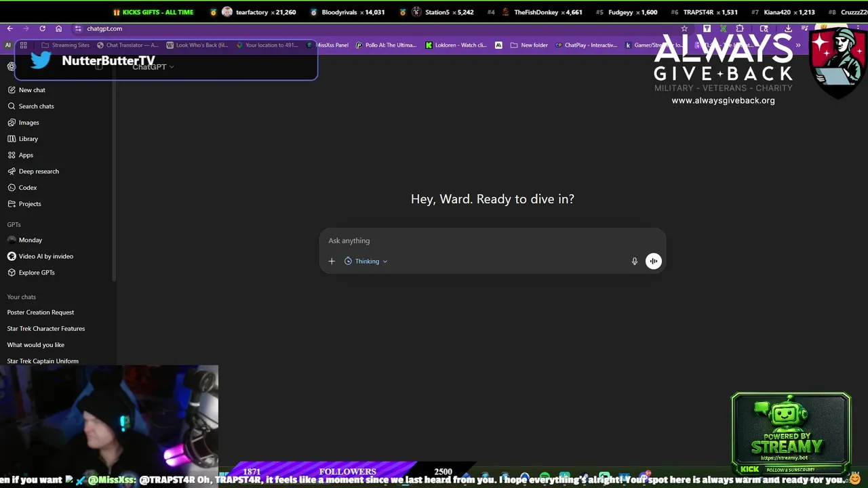The height and width of the screenshot is (488, 868).
Task: Open the browser home page icon
Action: click(x=58, y=28)
